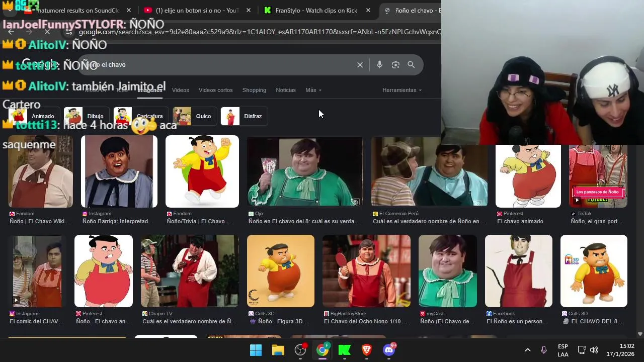
Task: Open Pinterest El chavo animado image
Action: 528,176
